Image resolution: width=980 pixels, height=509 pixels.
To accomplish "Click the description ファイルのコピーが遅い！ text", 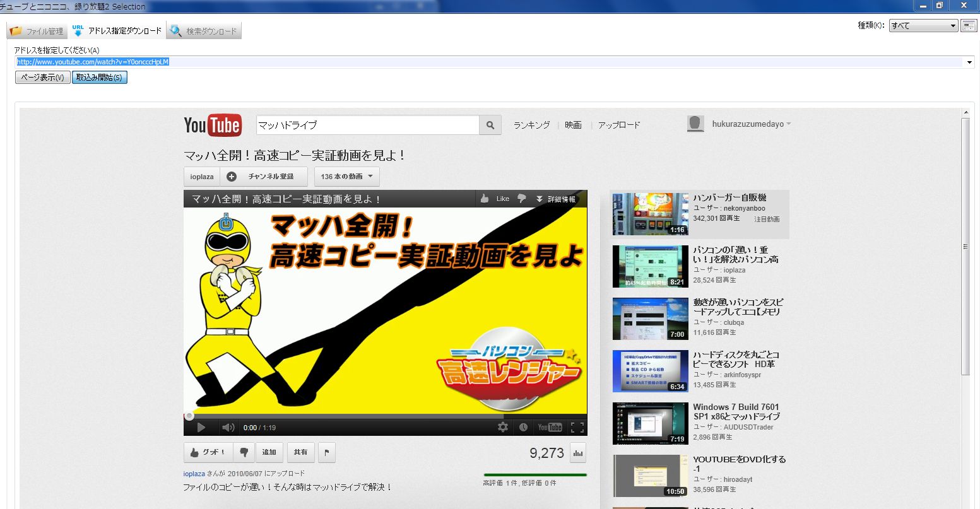I will coord(288,487).
